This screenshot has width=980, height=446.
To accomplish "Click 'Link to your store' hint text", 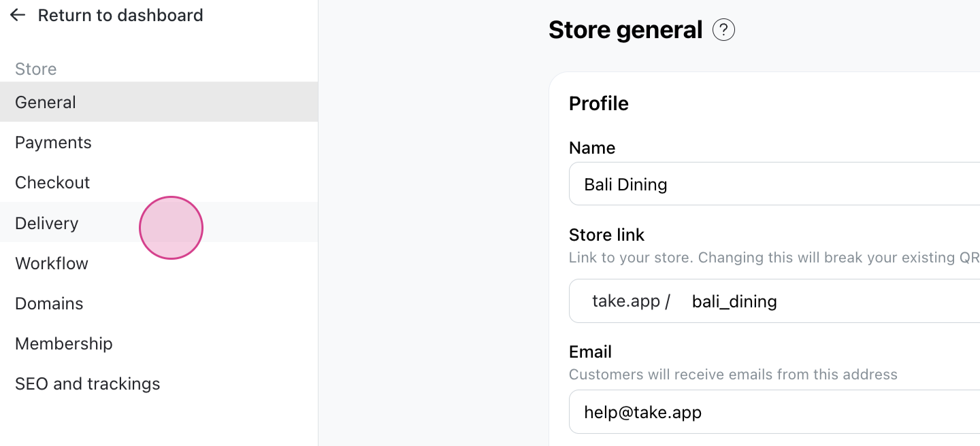I will coord(774,258).
